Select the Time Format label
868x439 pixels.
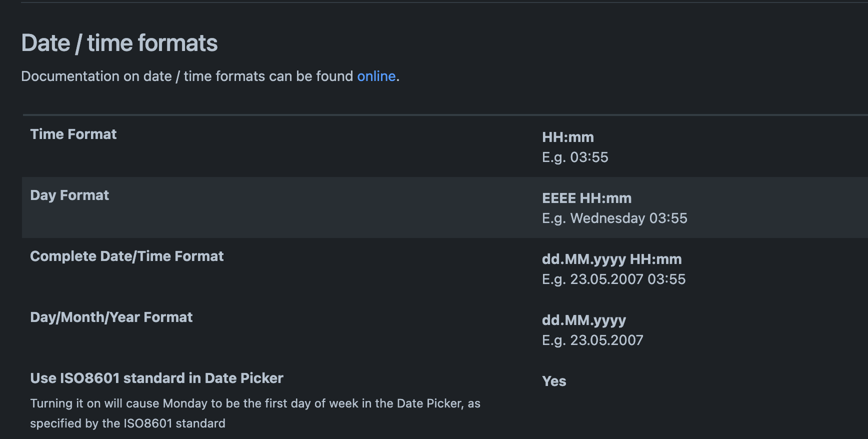pos(73,134)
